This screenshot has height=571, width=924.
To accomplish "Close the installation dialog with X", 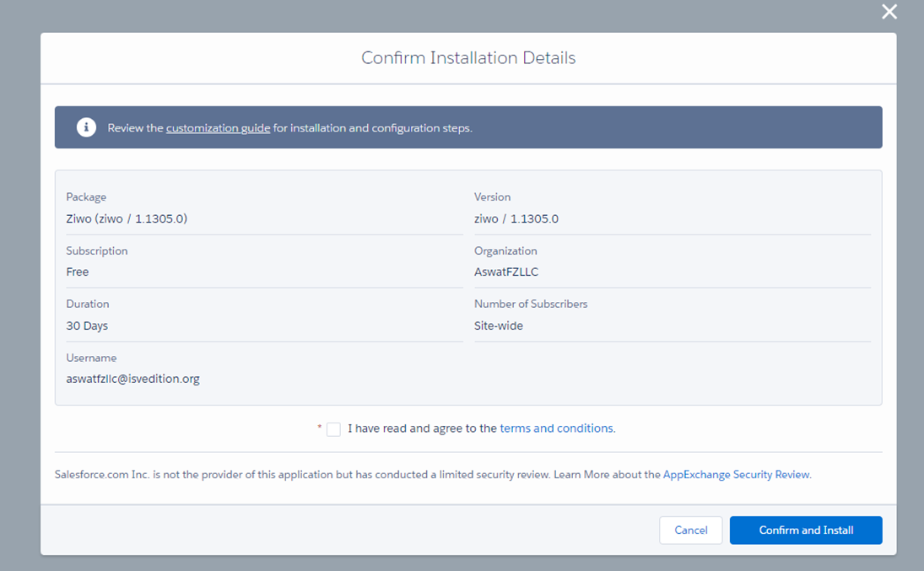I will pyautogui.click(x=889, y=12).
